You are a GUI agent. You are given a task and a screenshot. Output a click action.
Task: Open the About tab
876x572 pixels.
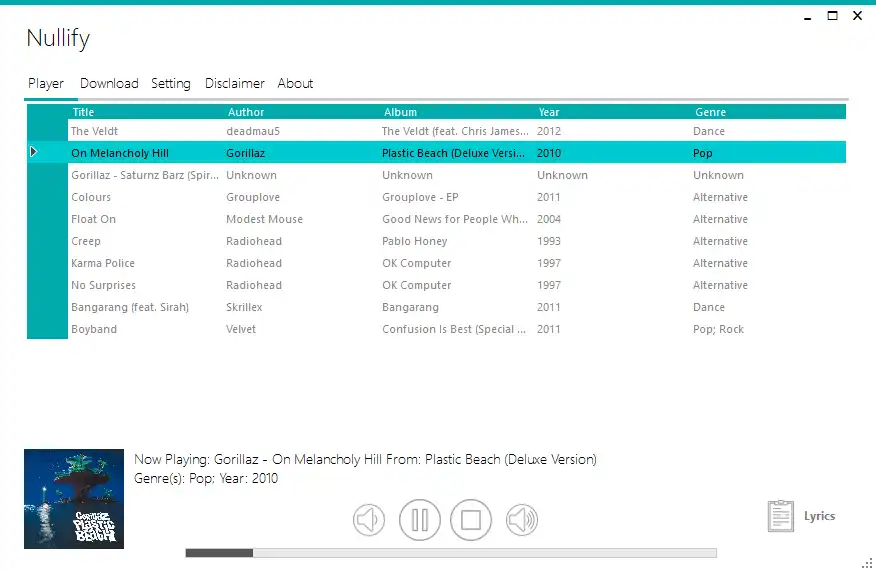pyautogui.click(x=295, y=83)
